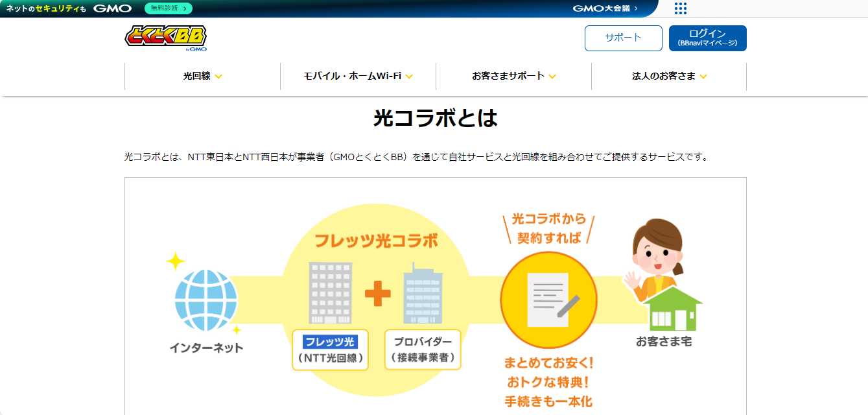Open the 法人のお客さま navigation menu

pyautogui.click(x=669, y=77)
